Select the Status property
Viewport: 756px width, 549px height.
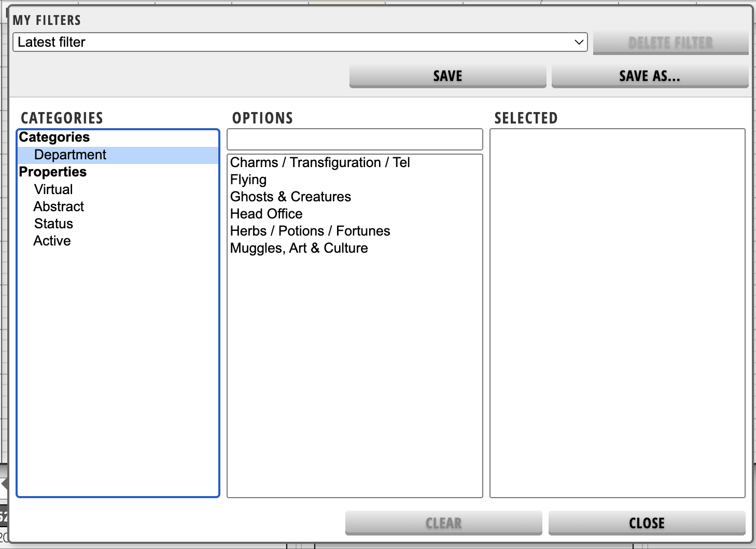(118, 224)
